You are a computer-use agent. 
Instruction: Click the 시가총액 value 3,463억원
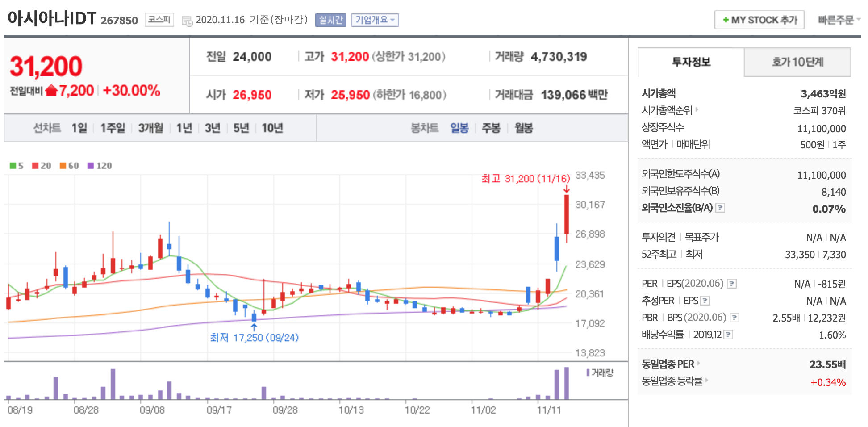click(x=823, y=94)
